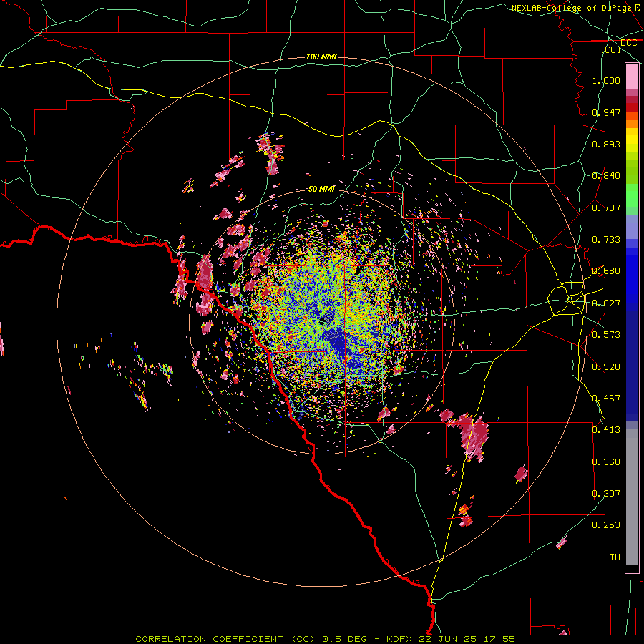Click the 0.733 color scale value
This screenshot has height=644, width=644.
point(606,240)
